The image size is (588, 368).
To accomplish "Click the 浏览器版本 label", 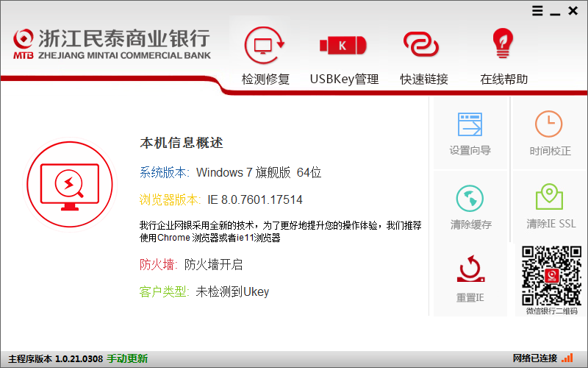I will point(170,199).
